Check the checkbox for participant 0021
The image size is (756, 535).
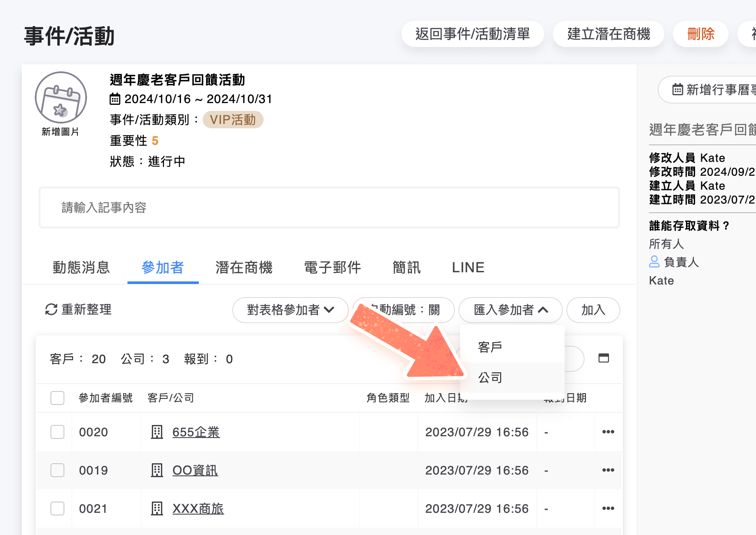click(x=57, y=508)
